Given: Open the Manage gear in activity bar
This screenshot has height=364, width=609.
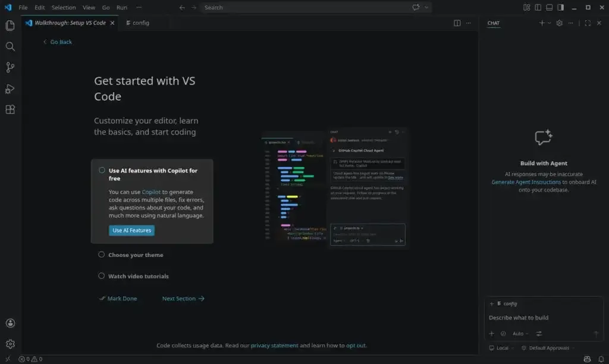Looking at the screenshot, I should (x=10, y=344).
